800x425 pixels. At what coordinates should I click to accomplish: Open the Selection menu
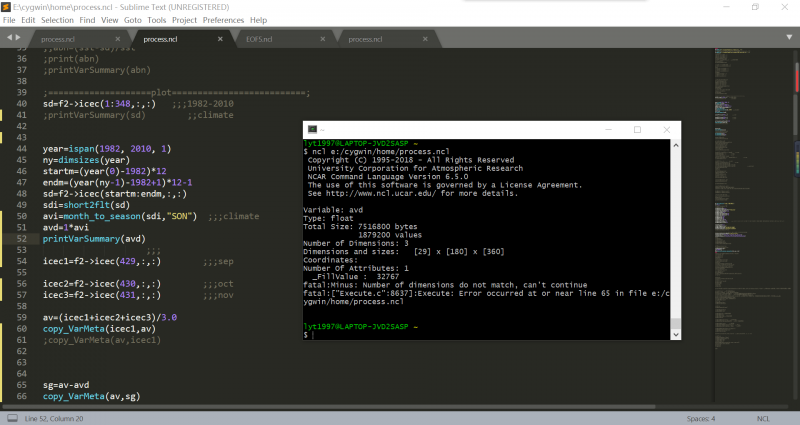[56, 20]
